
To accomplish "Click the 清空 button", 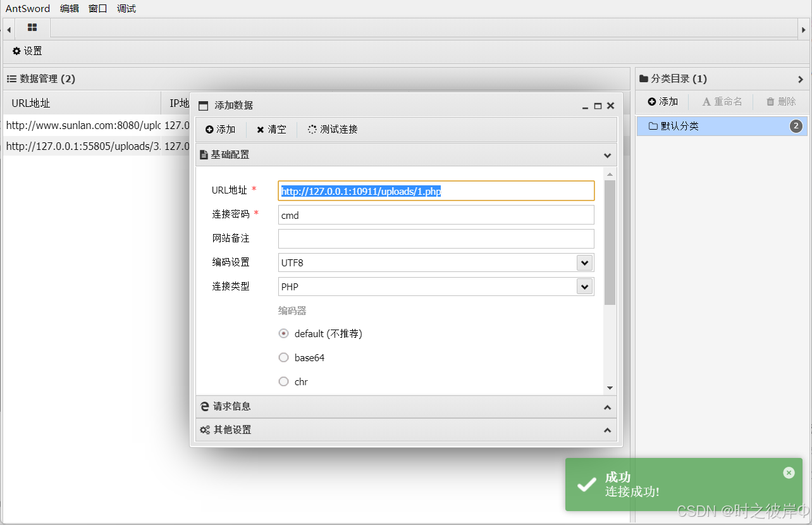I will point(271,130).
